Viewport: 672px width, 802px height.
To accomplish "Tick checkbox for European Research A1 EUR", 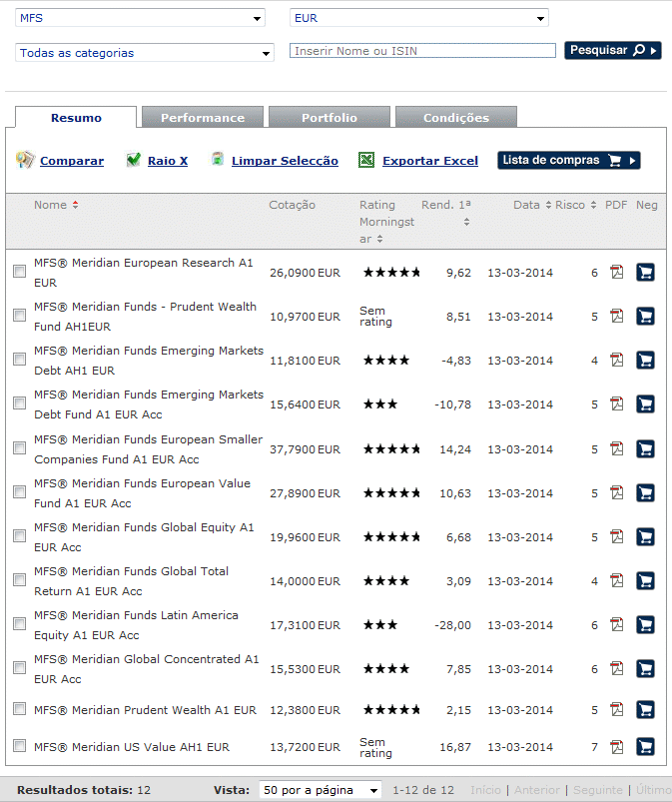I will tap(19, 271).
